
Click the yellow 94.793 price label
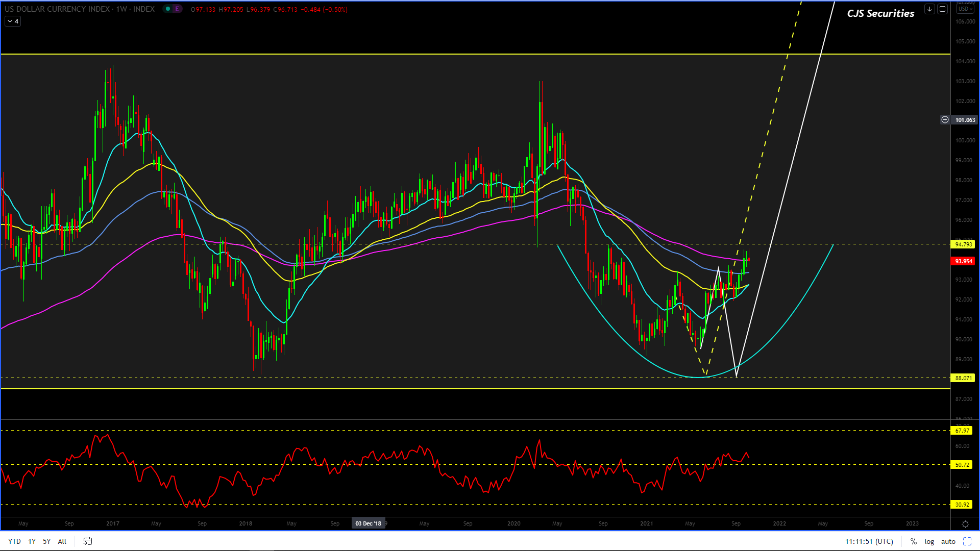click(963, 244)
